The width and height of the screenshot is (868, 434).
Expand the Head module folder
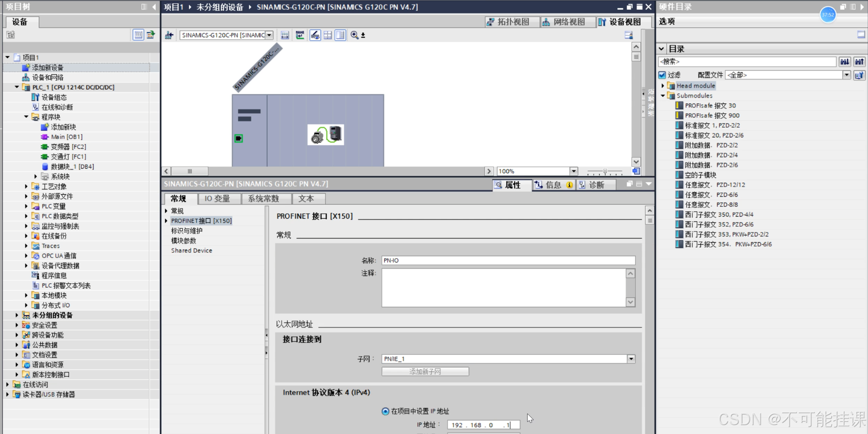pyautogui.click(x=663, y=86)
